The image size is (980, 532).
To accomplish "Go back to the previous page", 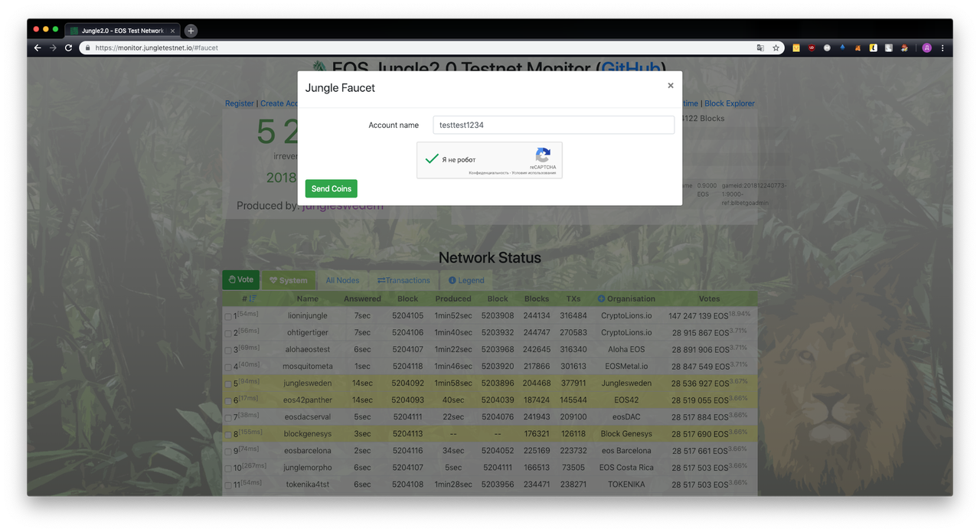I will click(38, 47).
